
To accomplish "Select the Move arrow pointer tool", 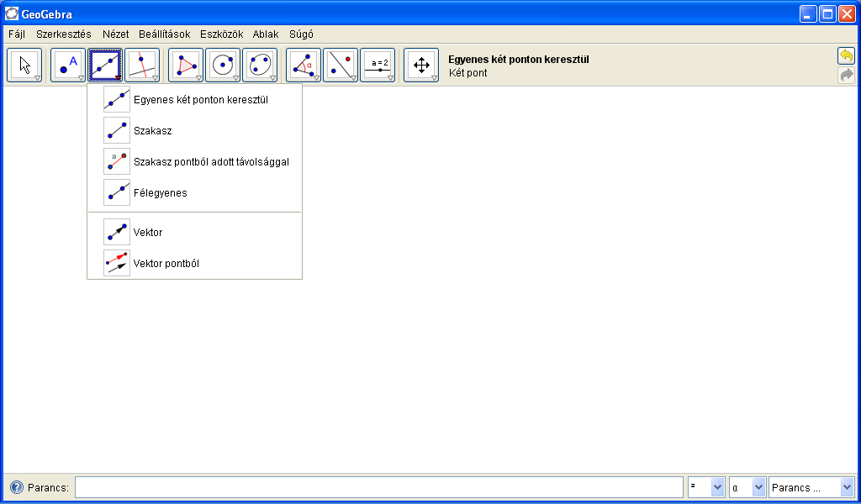I will [x=24, y=66].
